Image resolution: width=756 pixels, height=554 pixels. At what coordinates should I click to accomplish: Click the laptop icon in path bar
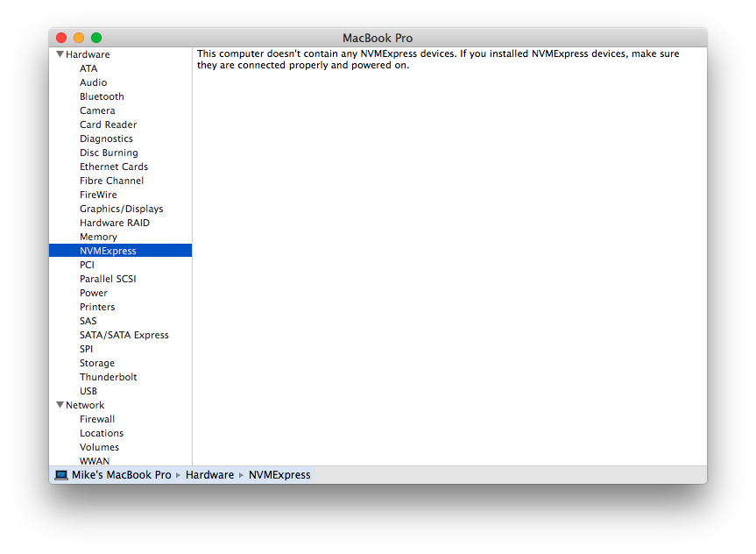[x=61, y=474]
